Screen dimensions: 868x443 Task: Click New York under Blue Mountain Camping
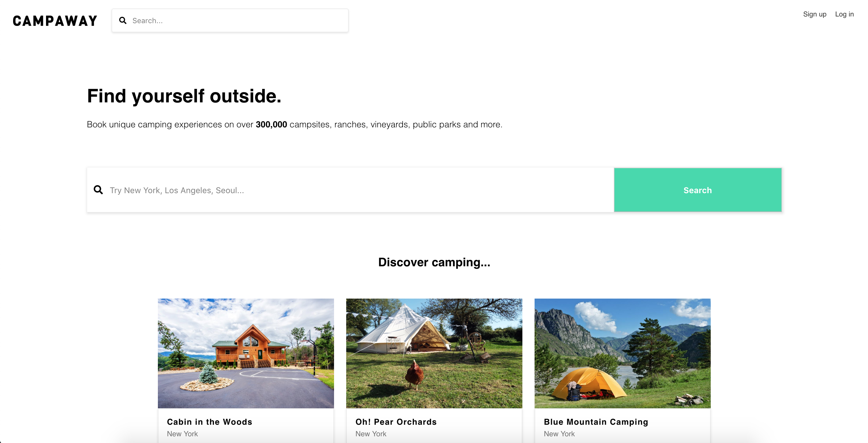(x=559, y=434)
